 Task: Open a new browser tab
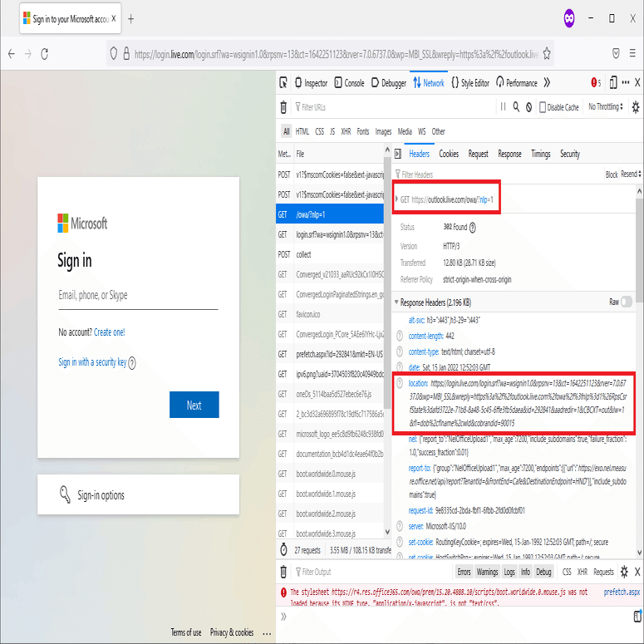[130, 19]
